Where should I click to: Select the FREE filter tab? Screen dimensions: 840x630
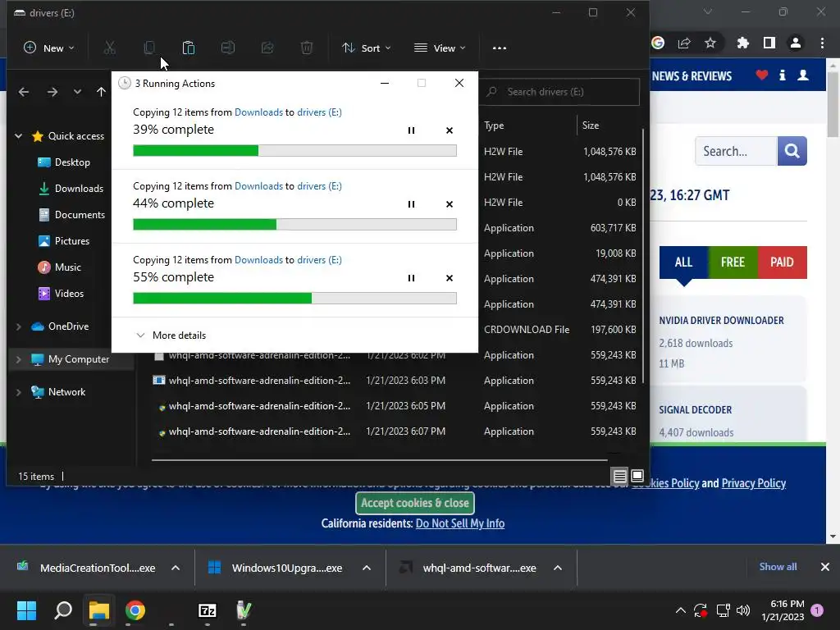click(x=733, y=262)
